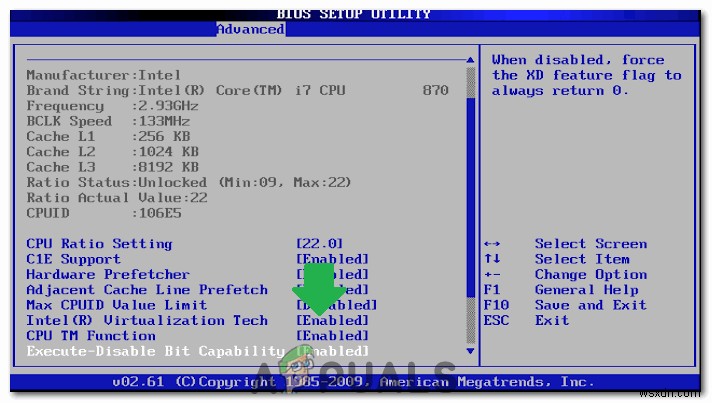The height and width of the screenshot is (403, 712).
Task: Click the American Megatrends copyright line
Action: click(353, 382)
